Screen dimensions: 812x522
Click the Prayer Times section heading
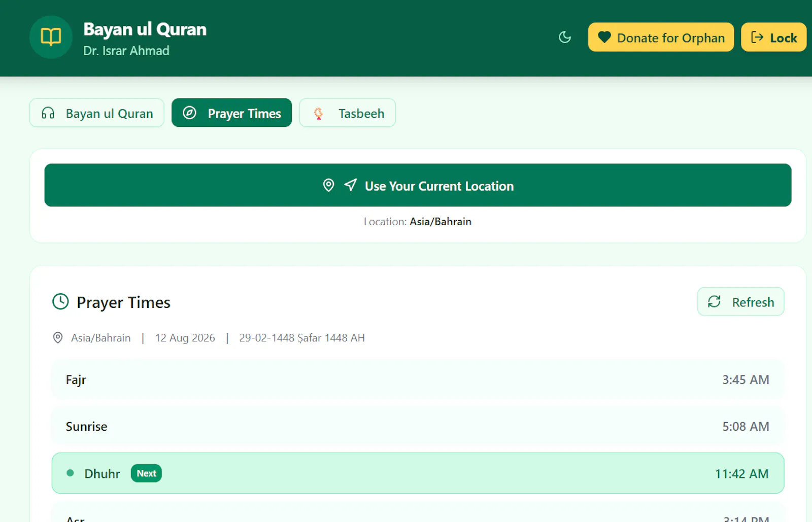123,302
